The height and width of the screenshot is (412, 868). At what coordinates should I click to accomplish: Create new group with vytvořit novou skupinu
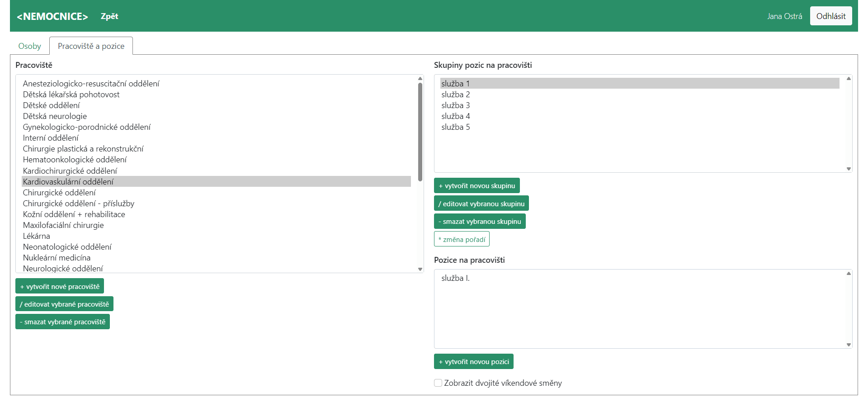477,186
